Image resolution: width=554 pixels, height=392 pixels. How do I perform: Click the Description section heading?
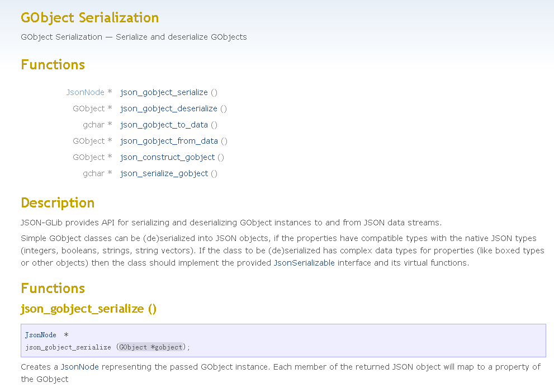[57, 203]
